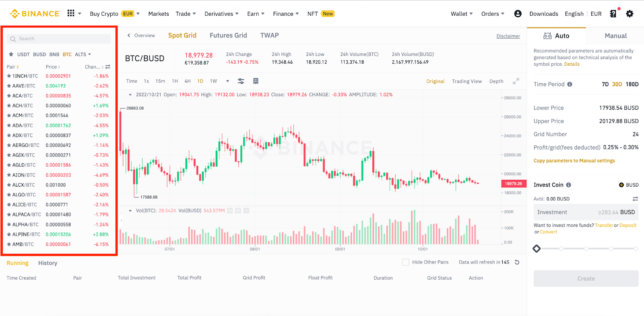The image size is (644, 316).
Task: Click the Auto robot icon
Action: [x=547, y=35]
